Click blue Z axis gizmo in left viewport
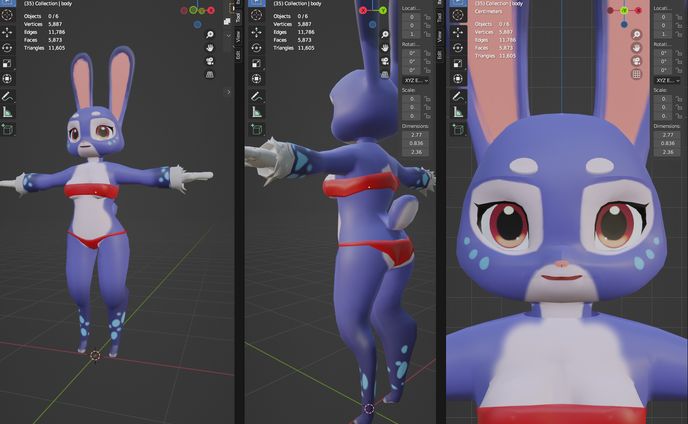This screenshot has height=424, width=688. pos(197,25)
